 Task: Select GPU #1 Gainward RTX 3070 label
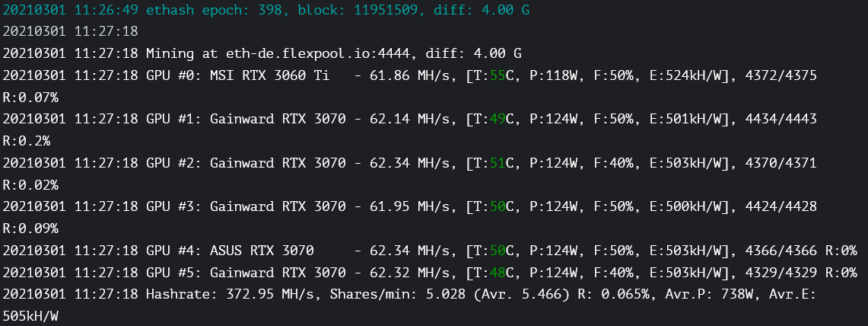[x=246, y=119]
